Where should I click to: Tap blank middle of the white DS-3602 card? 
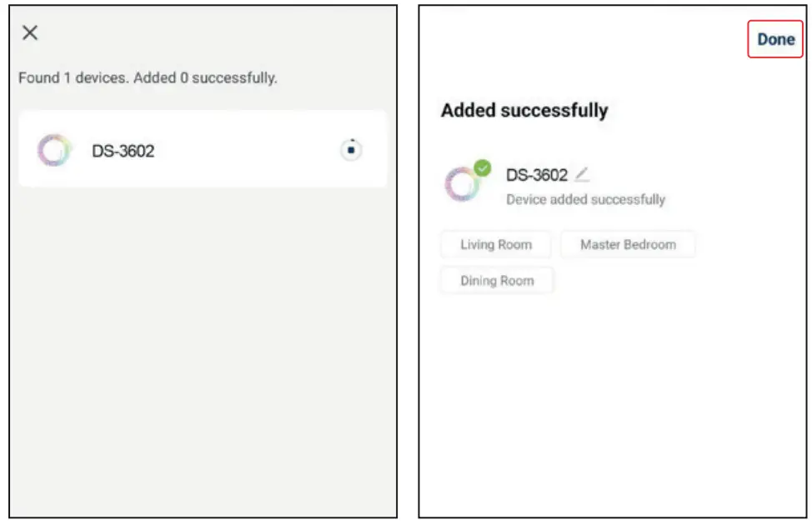(242, 151)
